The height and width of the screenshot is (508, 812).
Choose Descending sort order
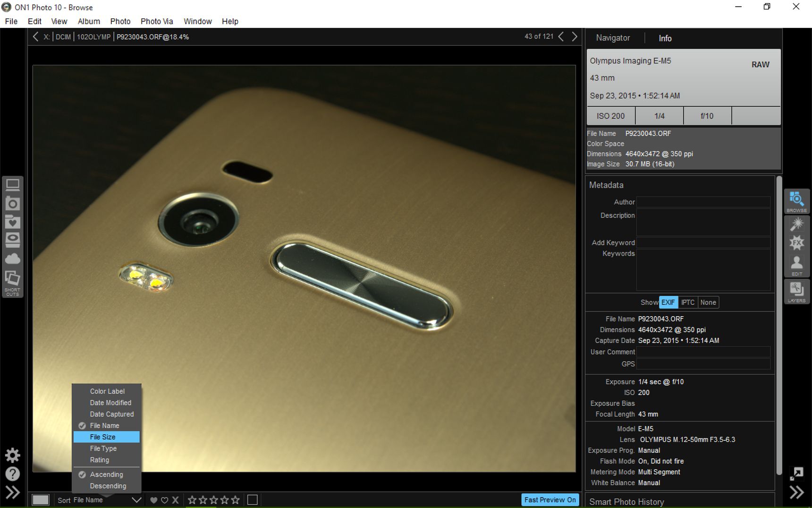point(108,486)
